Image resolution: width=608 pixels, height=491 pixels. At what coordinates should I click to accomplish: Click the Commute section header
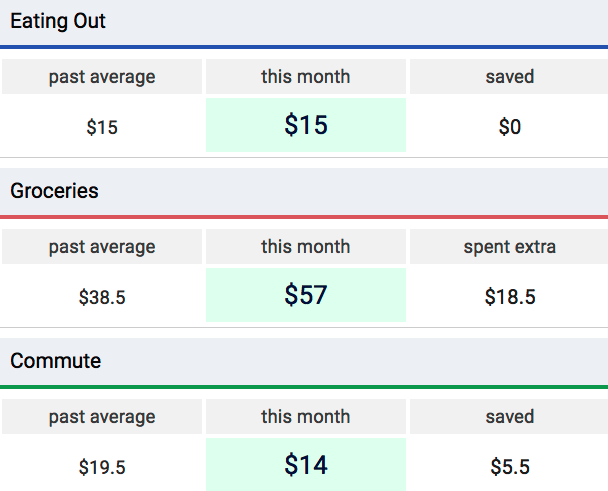[x=56, y=361]
